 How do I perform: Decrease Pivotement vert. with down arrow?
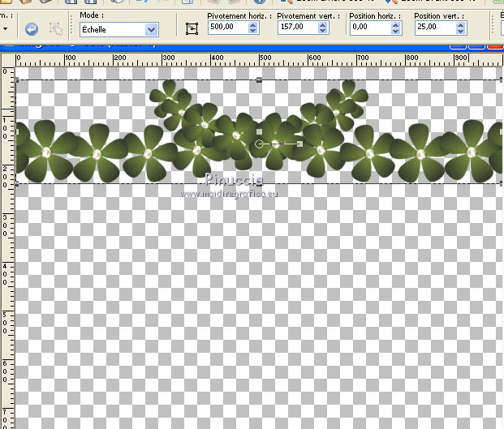323,31
